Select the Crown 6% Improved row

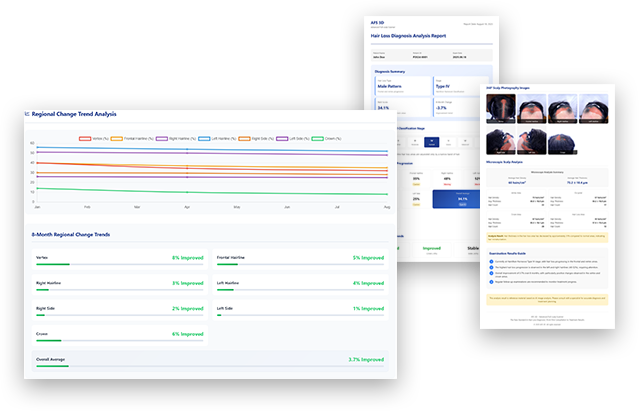[119, 335]
